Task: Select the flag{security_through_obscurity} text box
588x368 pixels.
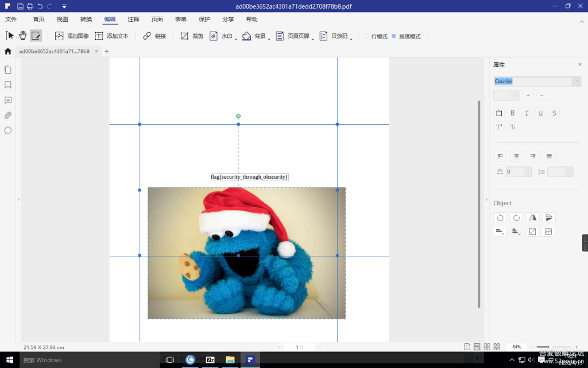Action: [x=249, y=177]
